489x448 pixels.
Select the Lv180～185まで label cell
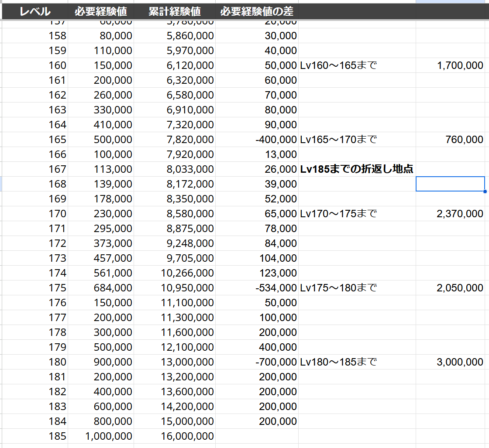[x=357, y=362]
